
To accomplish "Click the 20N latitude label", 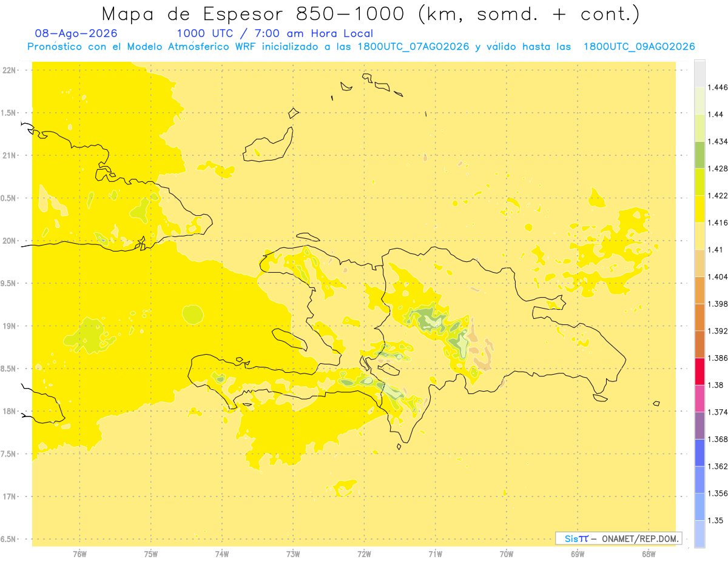I will point(9,241).
